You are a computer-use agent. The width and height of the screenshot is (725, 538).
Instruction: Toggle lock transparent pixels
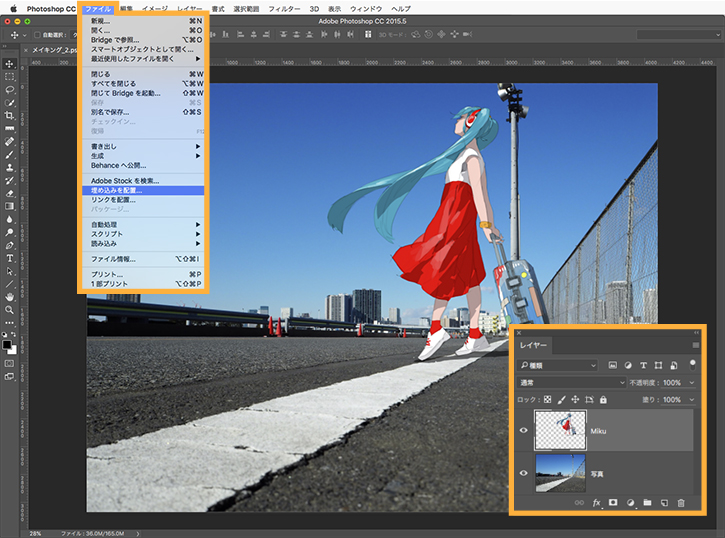pos(547,399)
